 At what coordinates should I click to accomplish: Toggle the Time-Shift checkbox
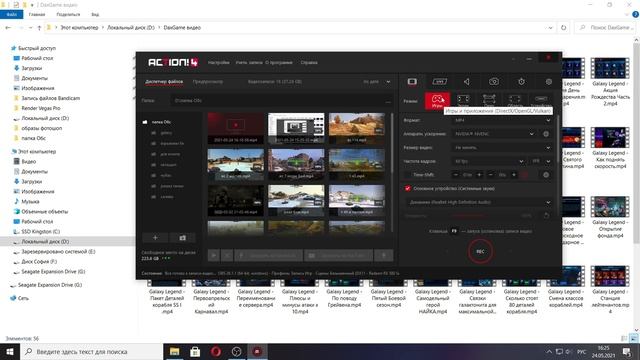407,175
